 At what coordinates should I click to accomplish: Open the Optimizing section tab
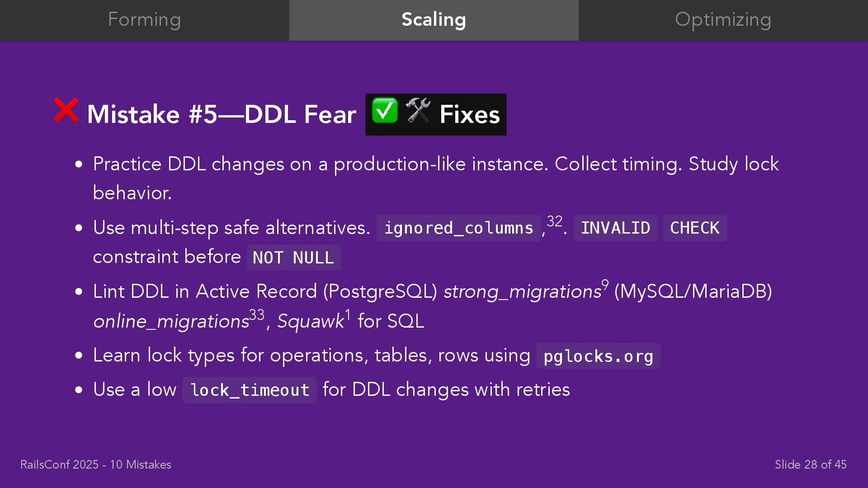723,20
